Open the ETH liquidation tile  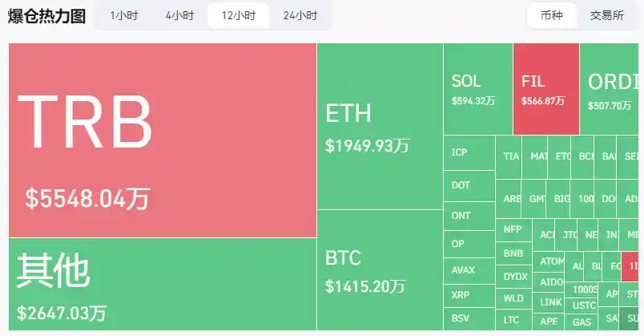click(380, 127)
